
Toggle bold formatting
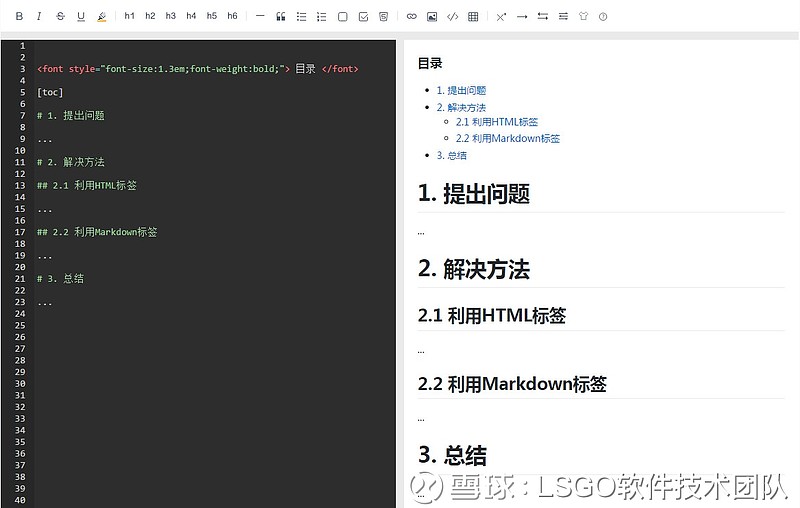19,16
